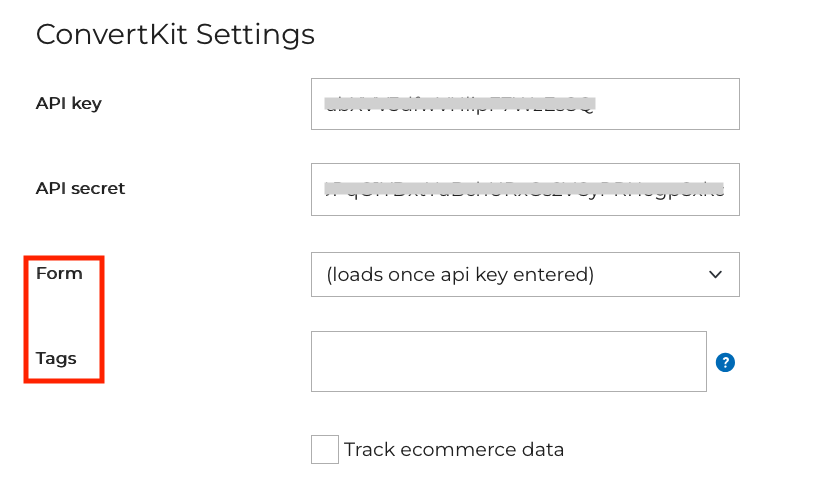
Task: Click the word 'ConvertKit' in the title
Action: 112,35
